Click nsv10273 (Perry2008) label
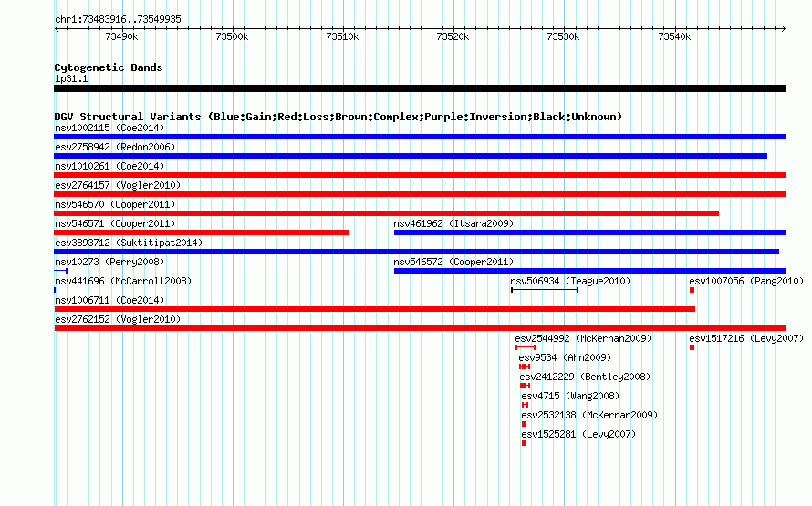 [x=109, y=262]
